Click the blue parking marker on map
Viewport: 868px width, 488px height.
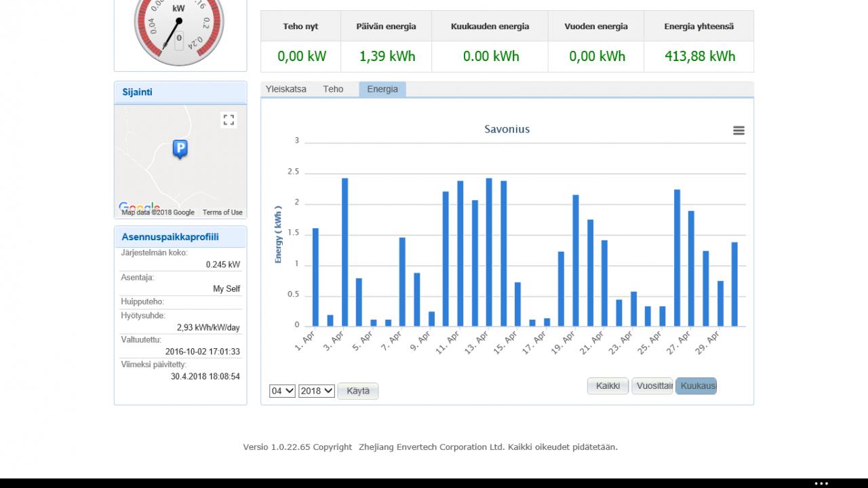[x=180, y=149]
